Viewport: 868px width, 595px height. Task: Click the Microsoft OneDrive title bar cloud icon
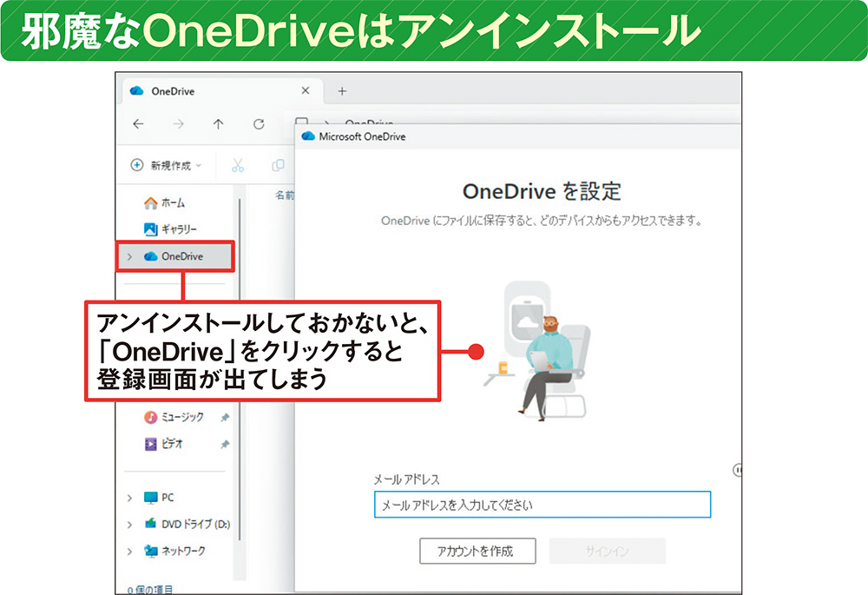(x=308, y=136)
